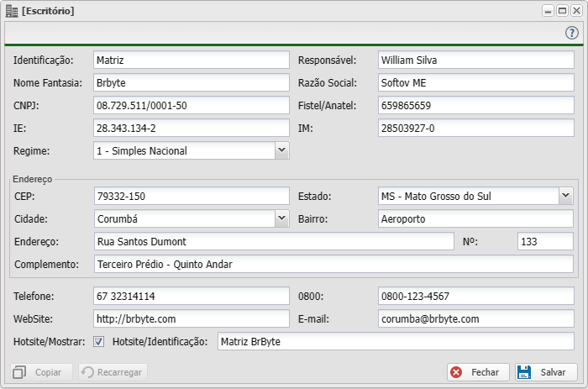Click the Copiar pages icon

[20, 372]
